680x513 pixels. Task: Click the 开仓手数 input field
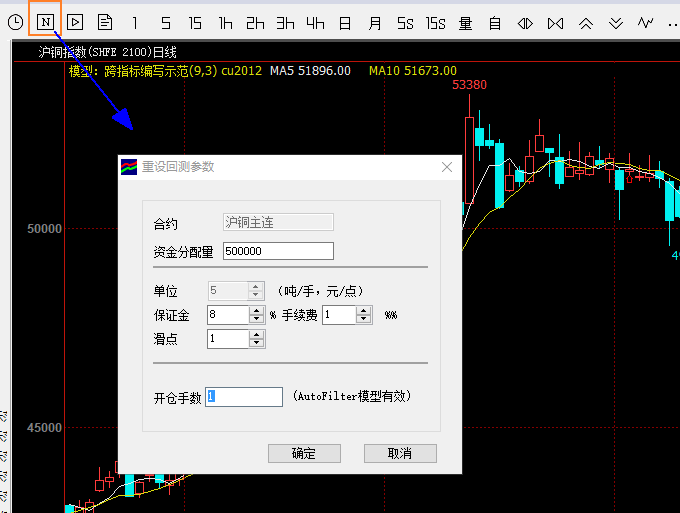pyautogui.click(x=244, y=397)
